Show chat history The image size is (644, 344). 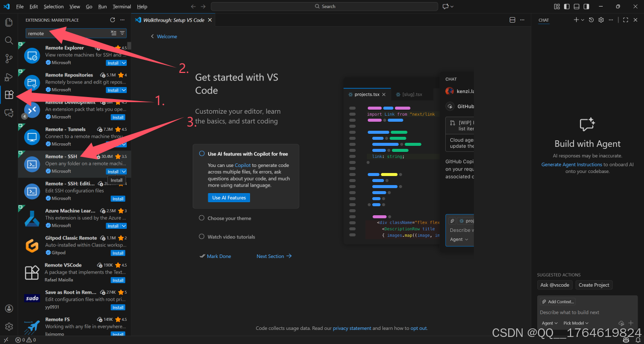tap(592, 20)
